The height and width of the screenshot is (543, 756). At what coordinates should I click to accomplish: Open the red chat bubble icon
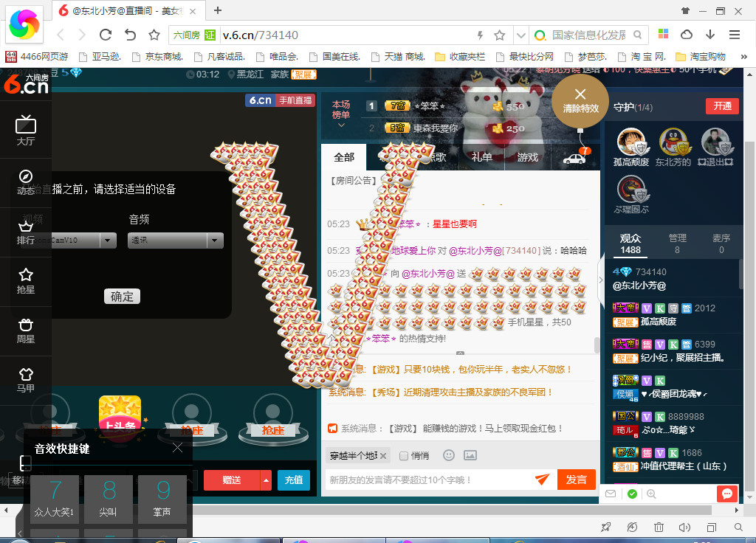click(x=727, y=494)
